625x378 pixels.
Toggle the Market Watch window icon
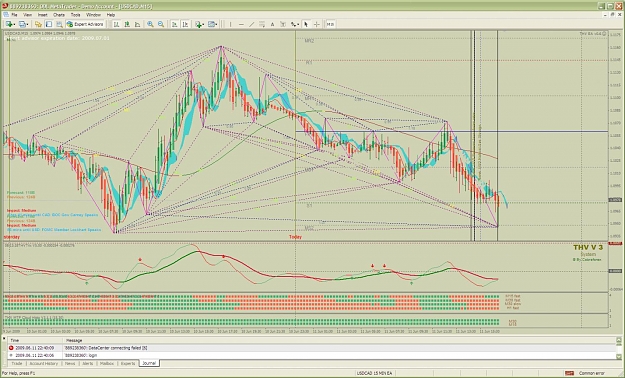(38, 24)
